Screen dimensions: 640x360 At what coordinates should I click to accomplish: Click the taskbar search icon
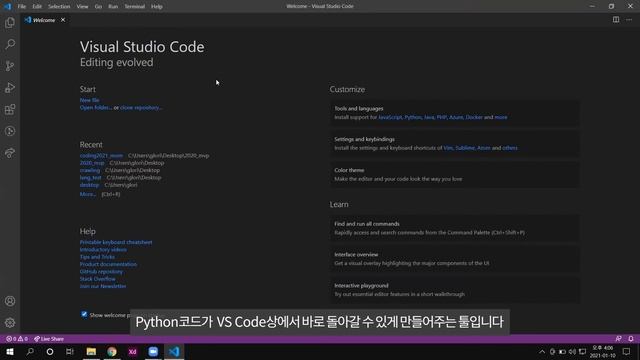[30, 351]
